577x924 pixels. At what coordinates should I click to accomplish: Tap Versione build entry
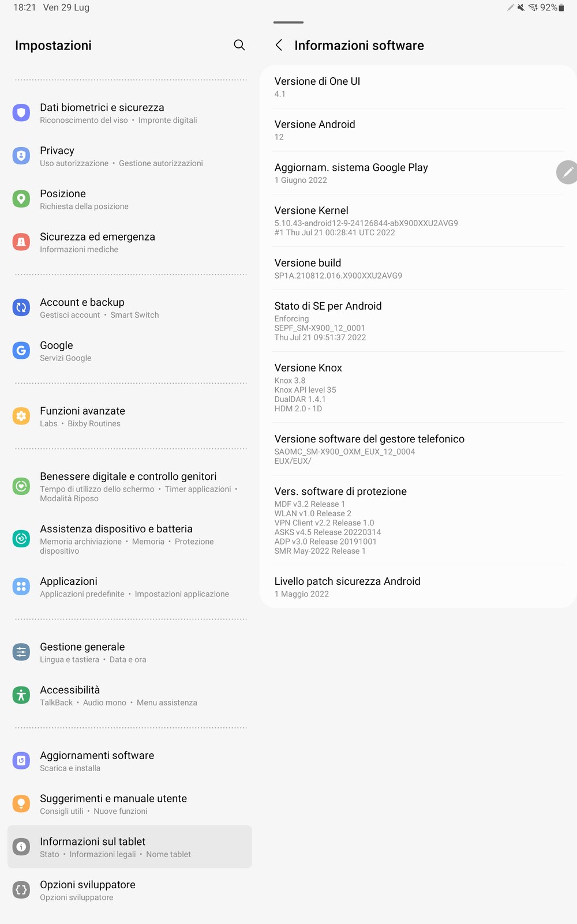pyautogui.click(x=418, y=268)
